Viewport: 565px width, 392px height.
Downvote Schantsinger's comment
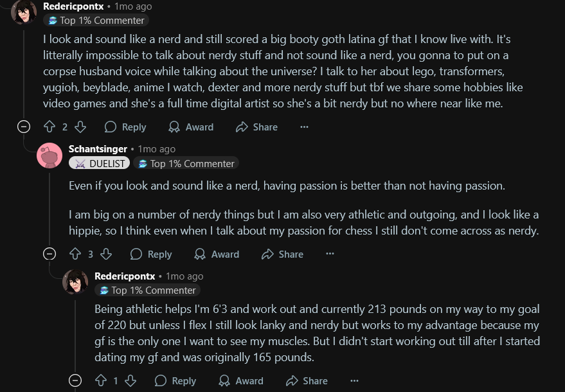[107, 254]
